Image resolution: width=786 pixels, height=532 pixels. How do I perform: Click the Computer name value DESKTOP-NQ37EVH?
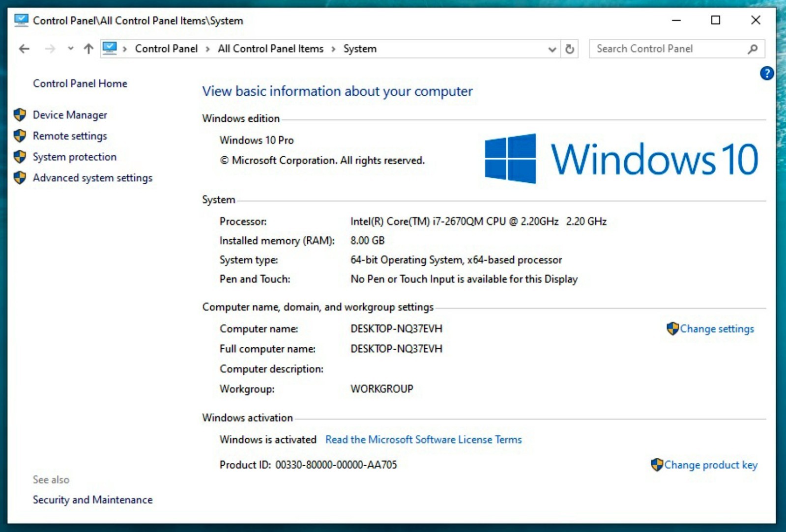(x=396, y=329)
